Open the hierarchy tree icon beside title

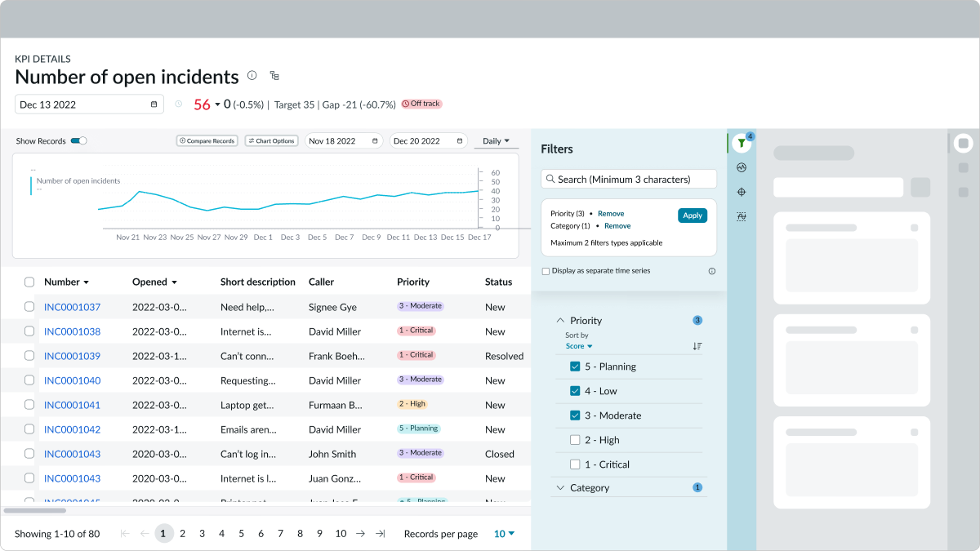point(274,76)
